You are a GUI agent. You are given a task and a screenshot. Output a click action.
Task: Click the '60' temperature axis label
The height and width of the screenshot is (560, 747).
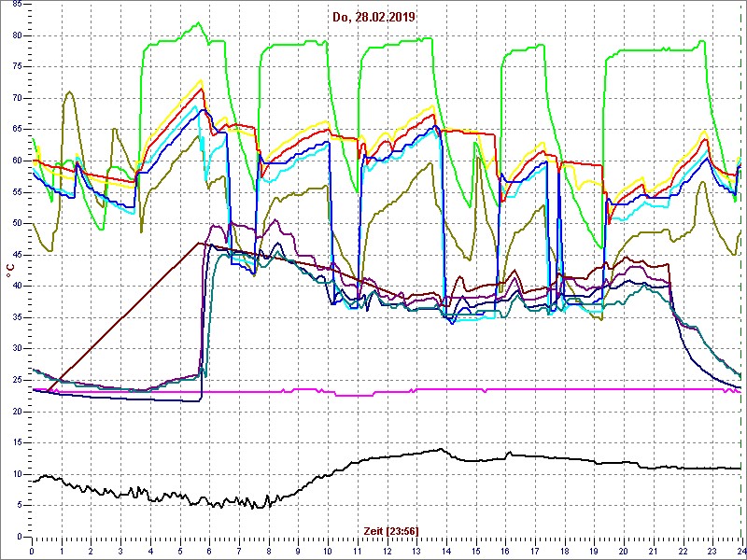click(x=17, y=161)
